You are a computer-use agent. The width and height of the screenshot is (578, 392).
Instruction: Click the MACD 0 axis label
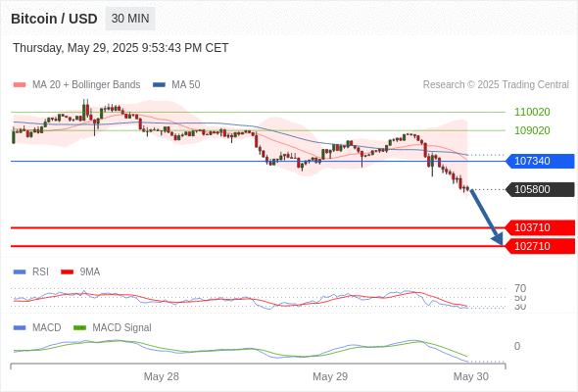pyautogui.click(x=517, y=346)
